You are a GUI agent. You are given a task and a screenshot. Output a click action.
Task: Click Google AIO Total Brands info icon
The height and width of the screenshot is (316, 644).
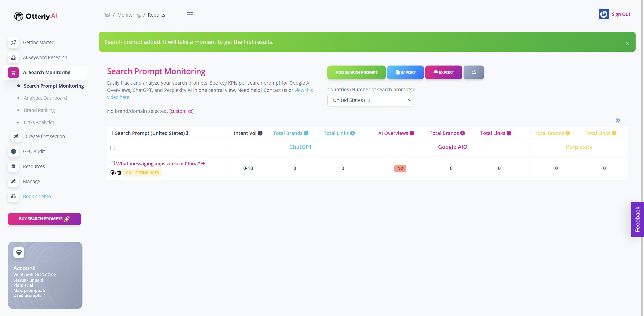[x=462, y=133]
